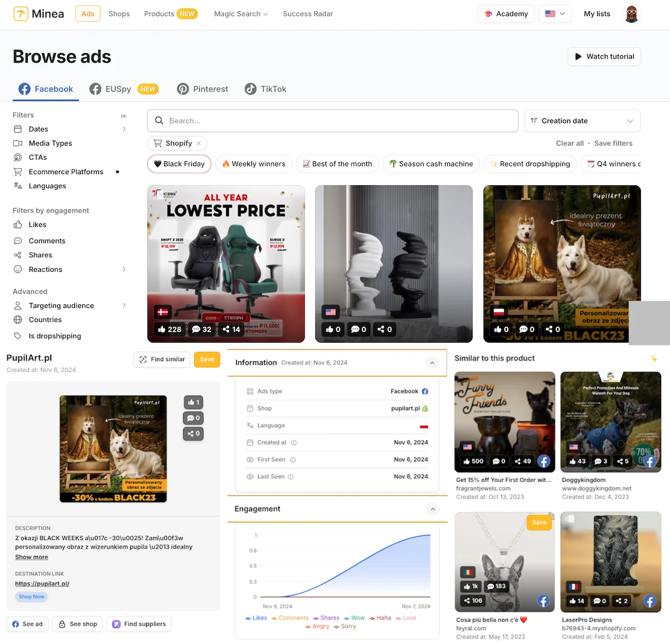Open Success Radar page
670x644 pixels.
pyautogui.click(x=308, y=14)
